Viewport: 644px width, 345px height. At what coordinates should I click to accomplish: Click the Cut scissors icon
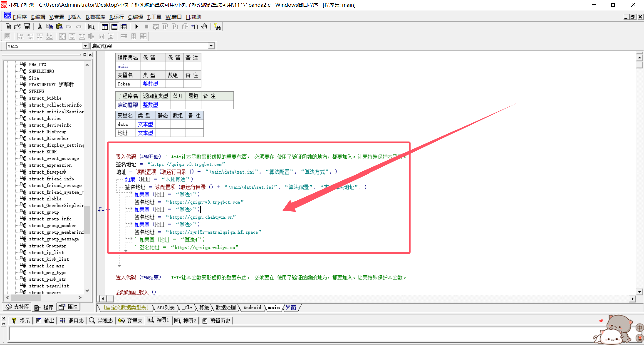(40, 27)
